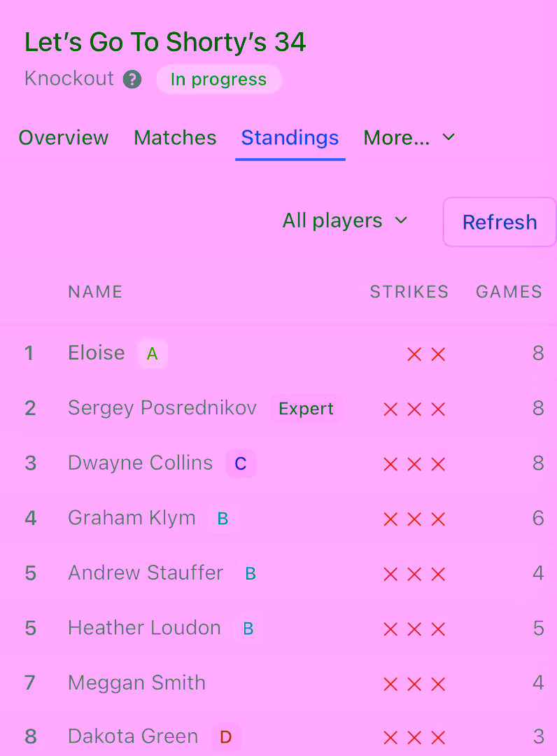The height and width of the screenshot is (756, 557).
Task: Click Eloise's skill level badge A
Action: [x=153, y=354]
